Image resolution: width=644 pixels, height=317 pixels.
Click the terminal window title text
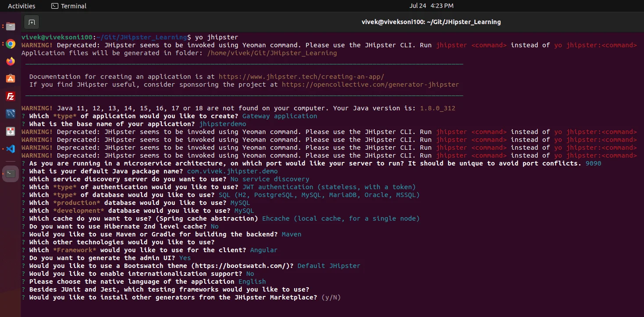point(431,22)
